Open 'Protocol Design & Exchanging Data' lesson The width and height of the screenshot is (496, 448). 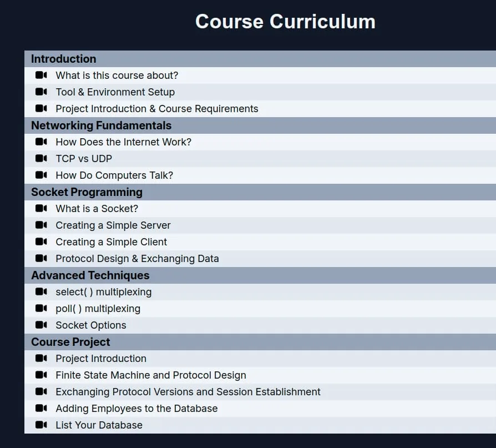click(x=260, y=259)
